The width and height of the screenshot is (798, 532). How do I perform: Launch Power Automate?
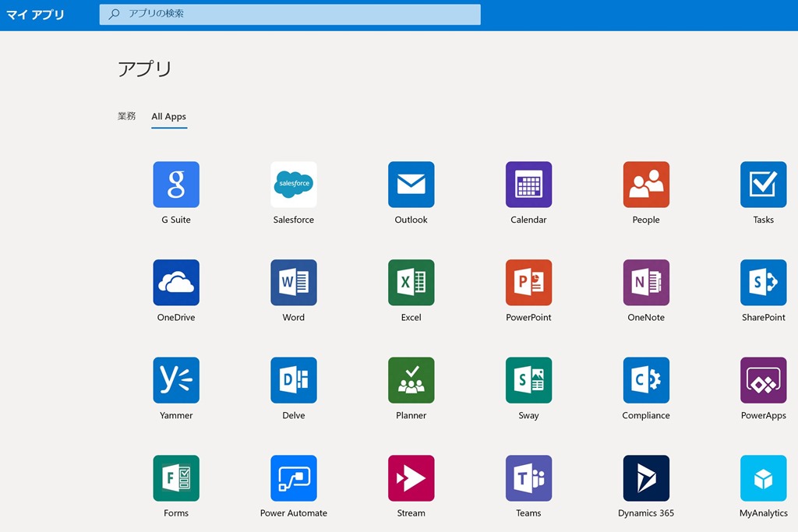tap(293, 478)
